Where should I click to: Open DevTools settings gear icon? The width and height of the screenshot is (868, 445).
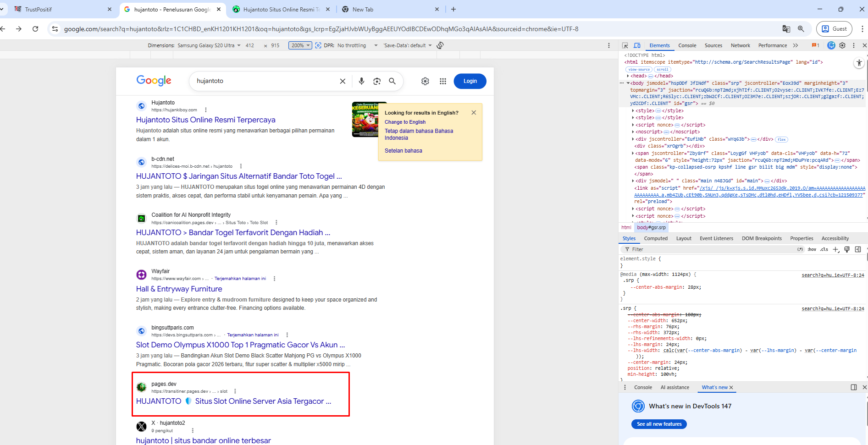coord(842,45)
